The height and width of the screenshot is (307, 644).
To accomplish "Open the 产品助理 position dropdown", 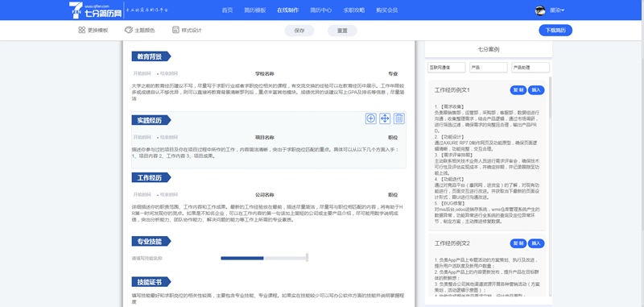I will pyautogui.click(x=530, y=68).
